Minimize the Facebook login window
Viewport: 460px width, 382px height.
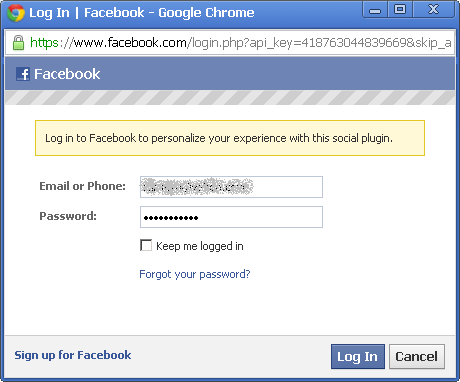[375, 10]
